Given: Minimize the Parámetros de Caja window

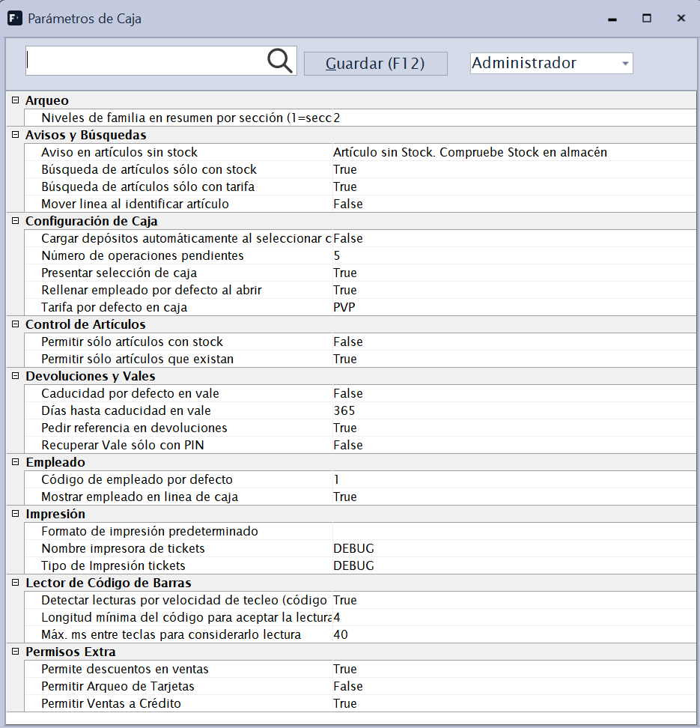Looking at the screenshot, I should tap(612, 19).
